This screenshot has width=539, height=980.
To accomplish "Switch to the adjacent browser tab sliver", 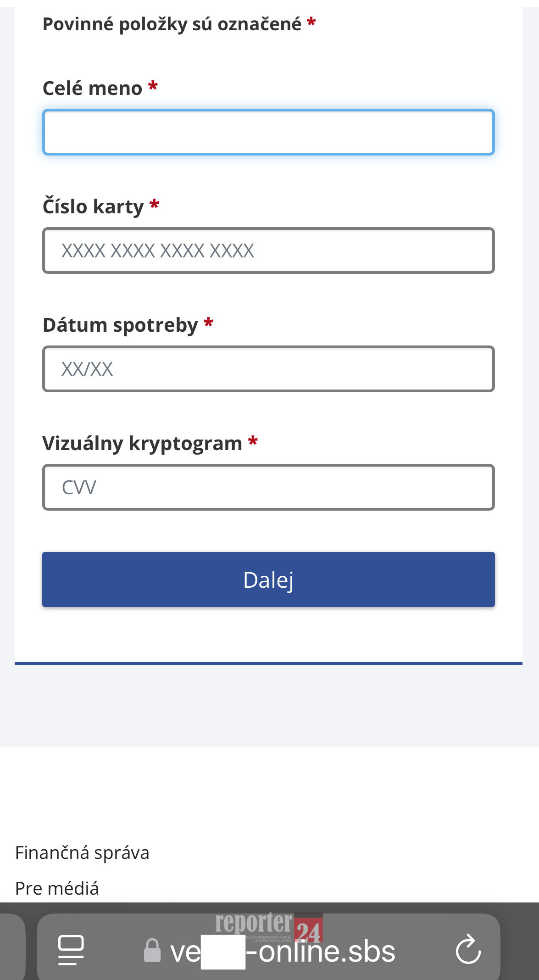I will (12, 947).
